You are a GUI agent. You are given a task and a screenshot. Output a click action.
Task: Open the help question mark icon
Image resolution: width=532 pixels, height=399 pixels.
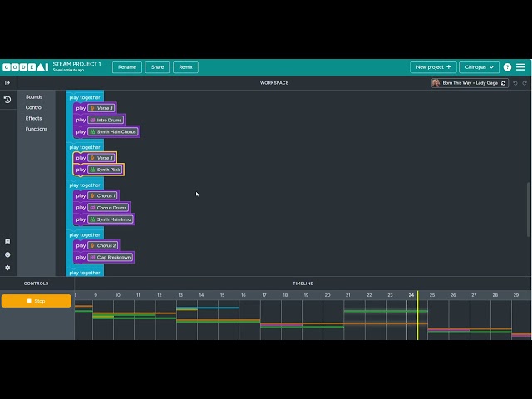(507, 67)
